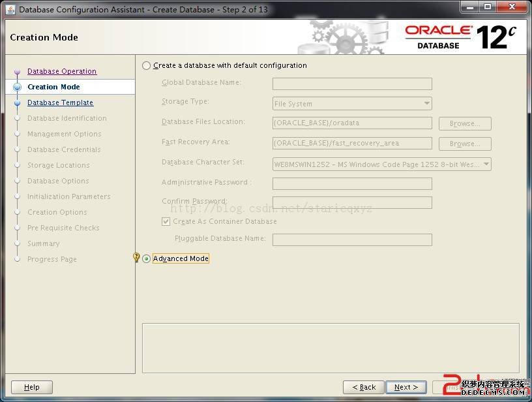Select Create a database with default configuration
This screenshot has width=532, height=402.
point(147,65)
